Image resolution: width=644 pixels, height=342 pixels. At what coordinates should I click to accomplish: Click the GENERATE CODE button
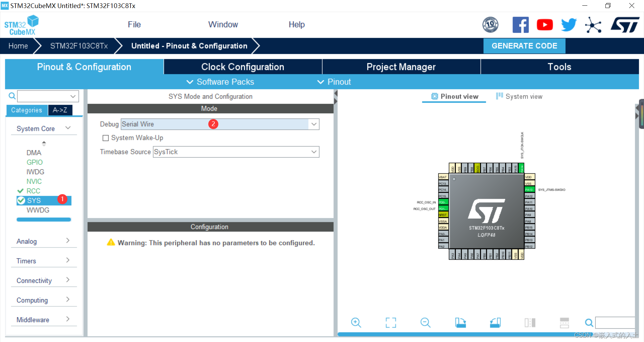pos(524,46)
